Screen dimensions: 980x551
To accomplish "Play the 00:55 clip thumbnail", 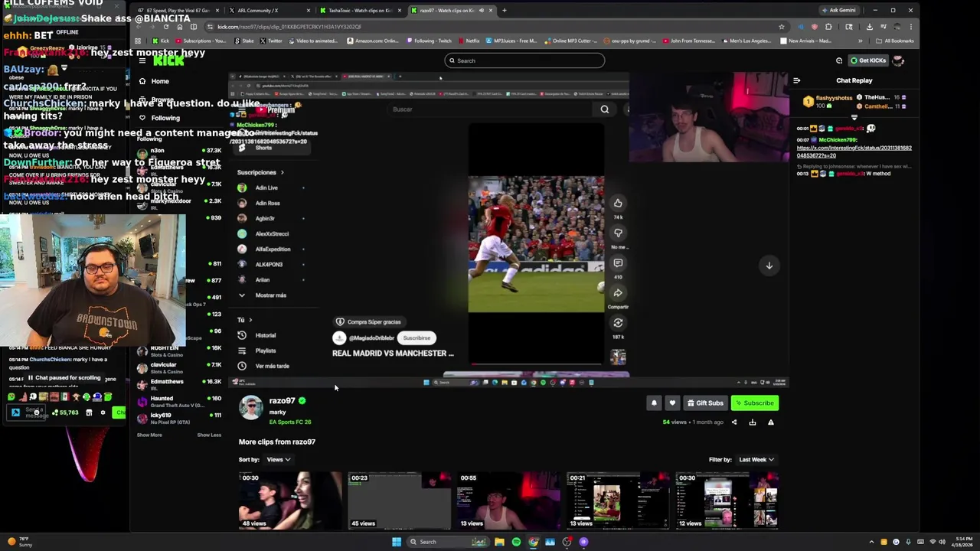I will coord(509,500).
